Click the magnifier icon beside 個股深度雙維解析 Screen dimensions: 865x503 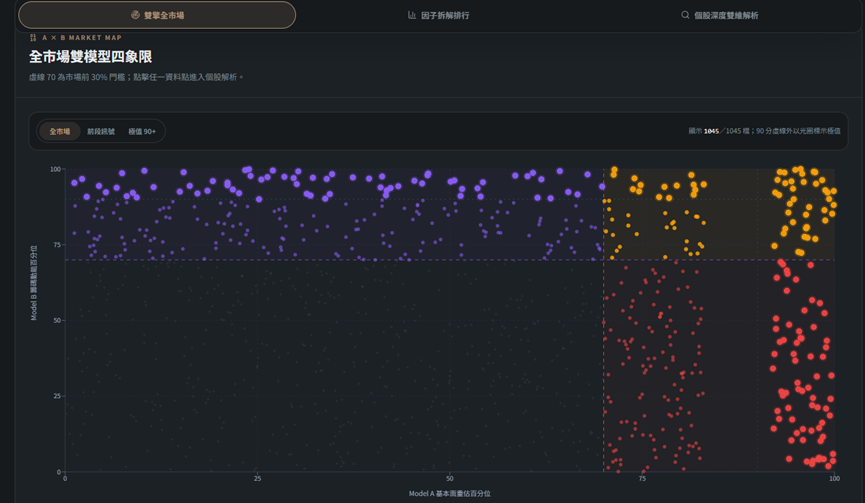click(685, 15)
